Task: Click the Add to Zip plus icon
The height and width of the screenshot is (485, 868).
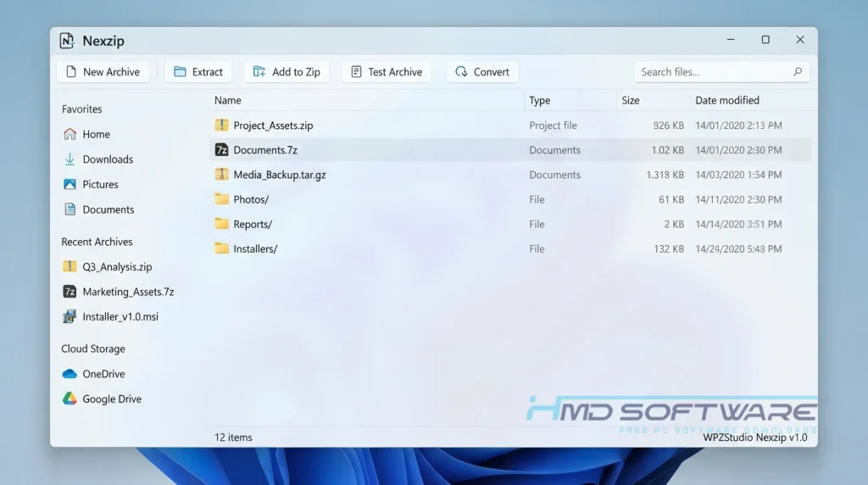Action: [259, 71]
